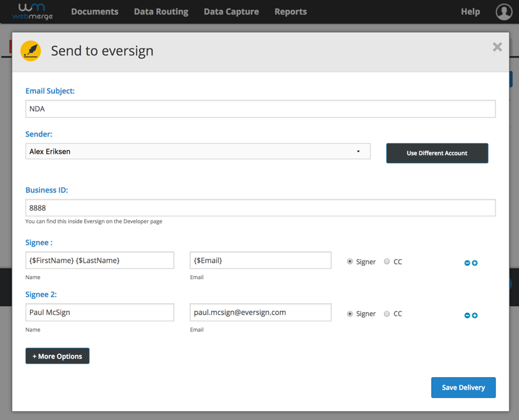
Task: Click the Email Subject label
Action: 50,91
